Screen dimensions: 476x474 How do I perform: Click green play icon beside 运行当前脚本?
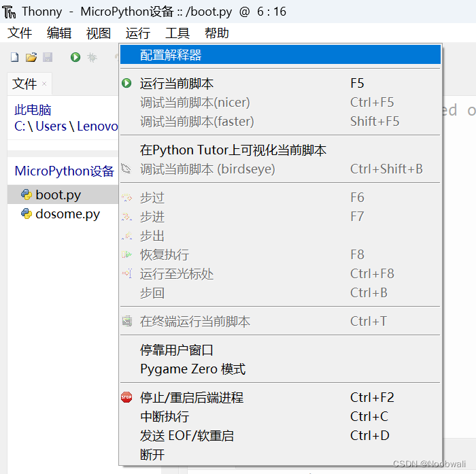[126, 83]
